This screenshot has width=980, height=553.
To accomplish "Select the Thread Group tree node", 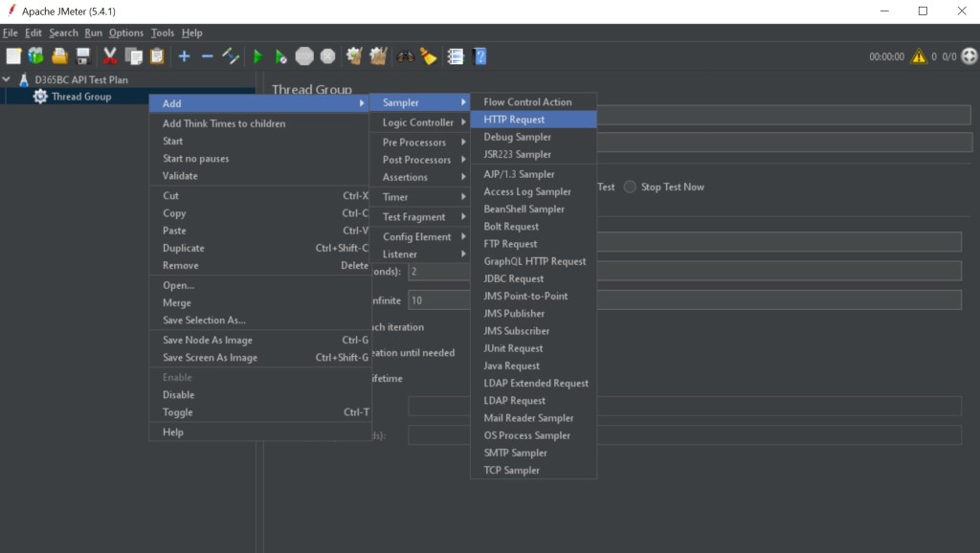I will click(80, 97).
